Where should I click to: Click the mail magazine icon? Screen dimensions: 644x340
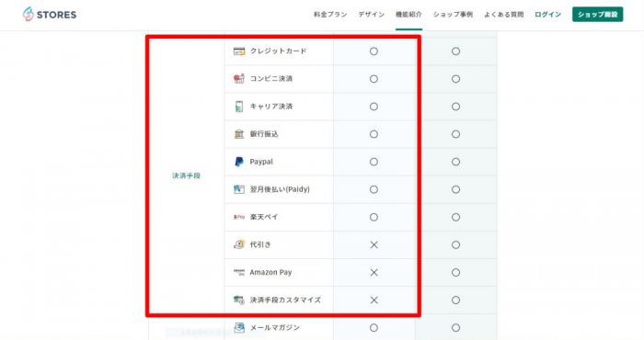click(239, 327)
